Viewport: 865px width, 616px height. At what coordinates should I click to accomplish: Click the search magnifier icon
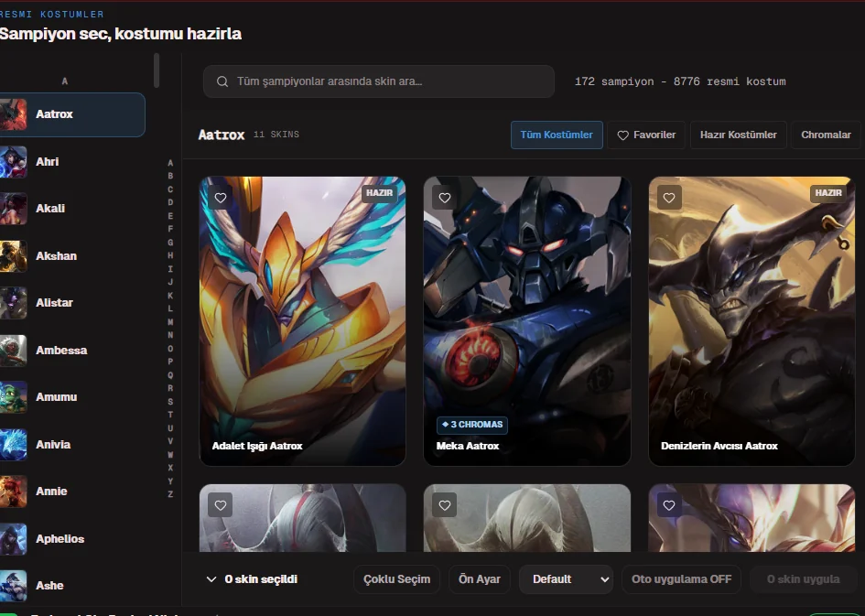point(222,81)
